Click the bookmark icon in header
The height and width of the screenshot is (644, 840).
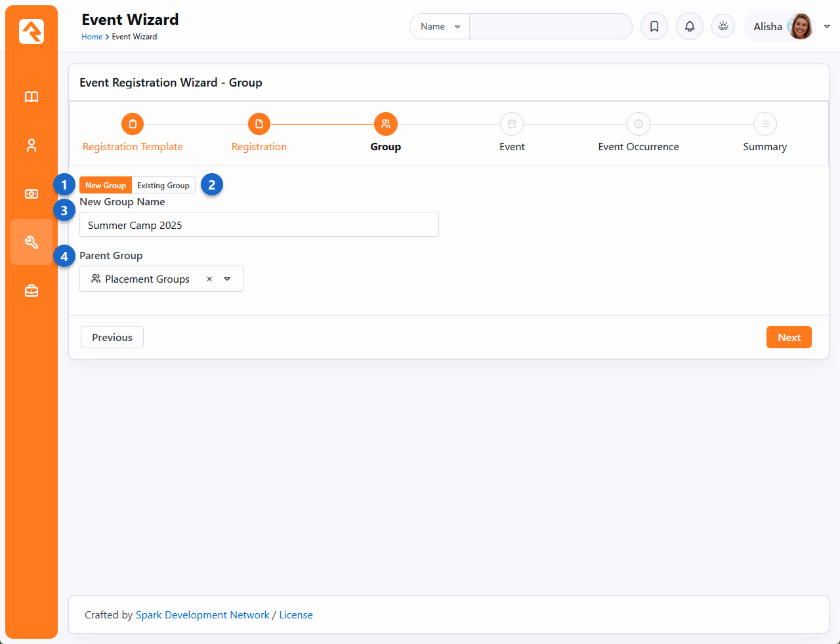pyautogui.click(x=654, y=27)
